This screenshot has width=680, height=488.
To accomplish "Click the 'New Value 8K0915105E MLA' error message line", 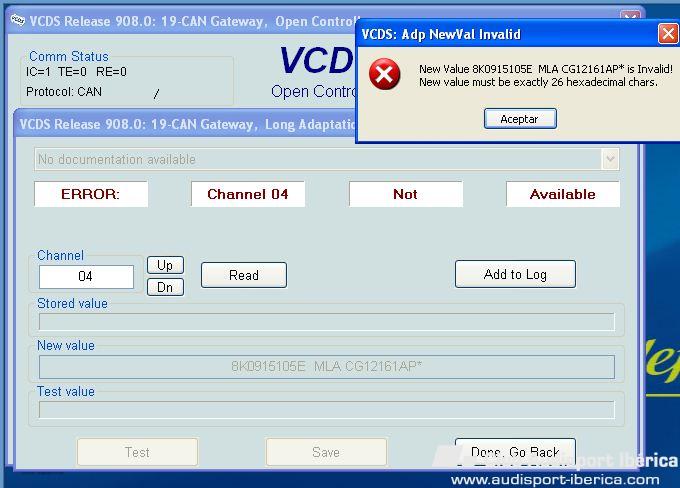I will [546, 69].
